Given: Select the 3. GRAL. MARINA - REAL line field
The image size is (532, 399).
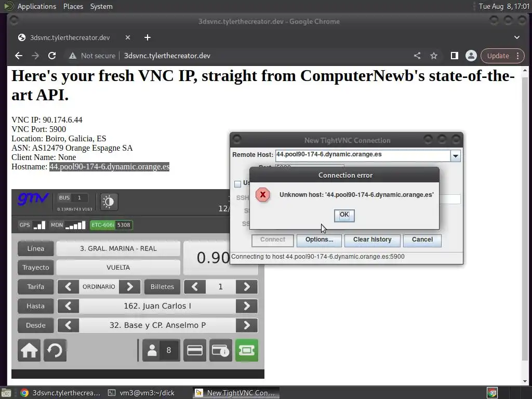Looking at the screenshot, I should tap(118, 248).
